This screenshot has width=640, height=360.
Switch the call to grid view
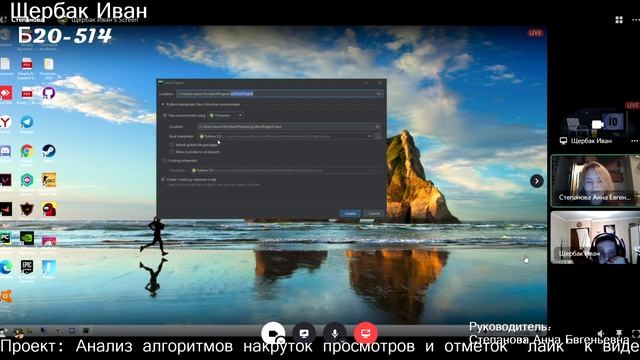[x=619, y=20]
